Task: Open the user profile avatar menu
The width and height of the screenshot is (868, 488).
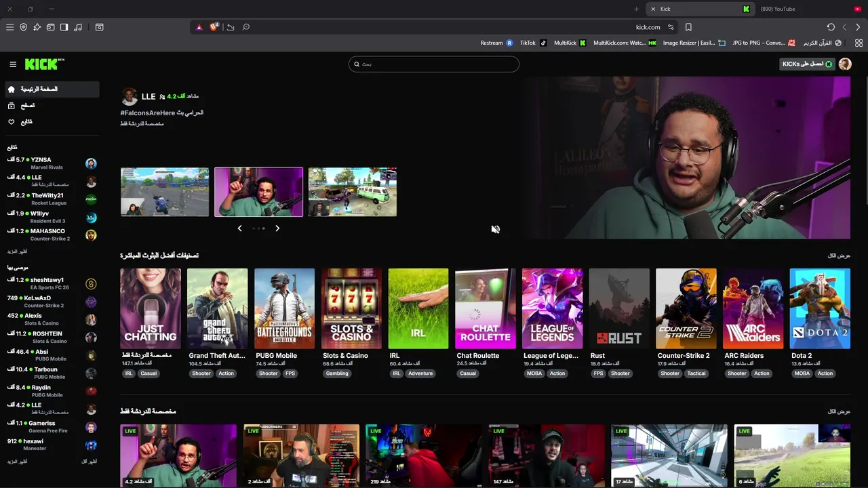Action: [x=845, y=64]
